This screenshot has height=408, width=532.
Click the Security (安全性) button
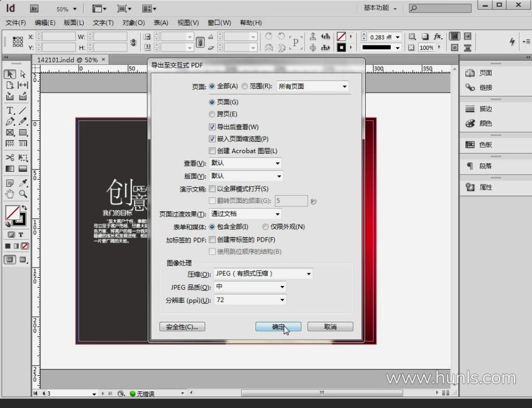[182, 327]
